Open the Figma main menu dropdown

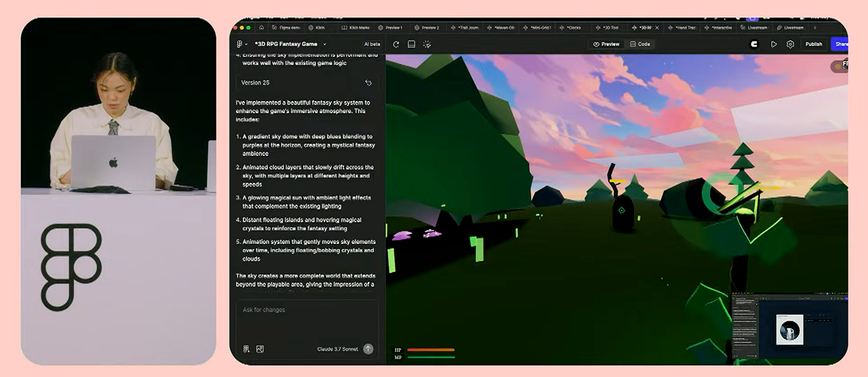(x=242, y=44)
